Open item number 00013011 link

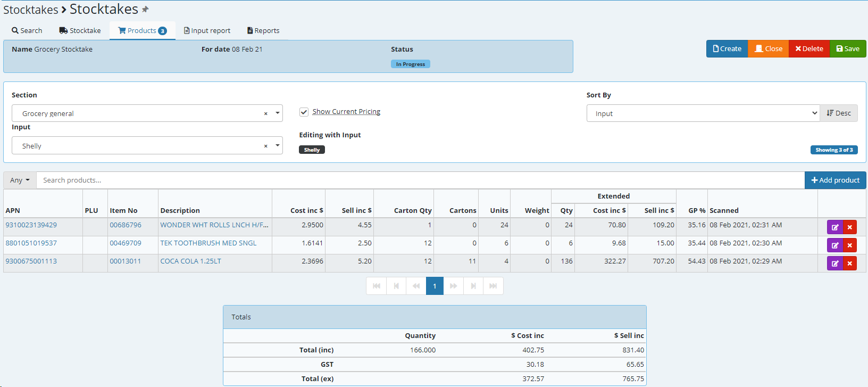click(126, 261)
